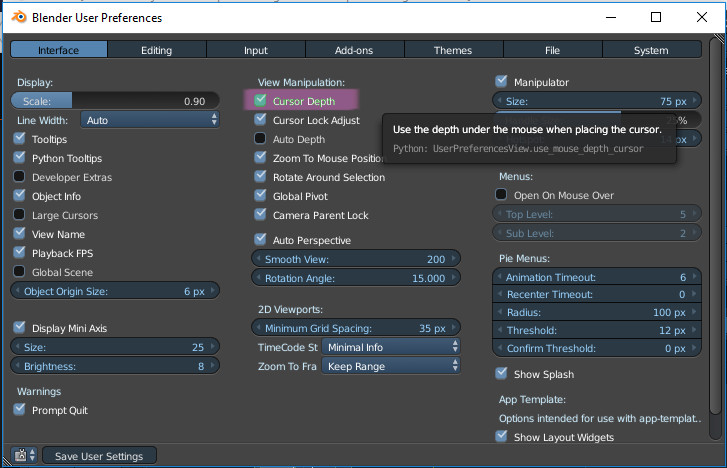Enable Large Cursors option

click(19, 215)
